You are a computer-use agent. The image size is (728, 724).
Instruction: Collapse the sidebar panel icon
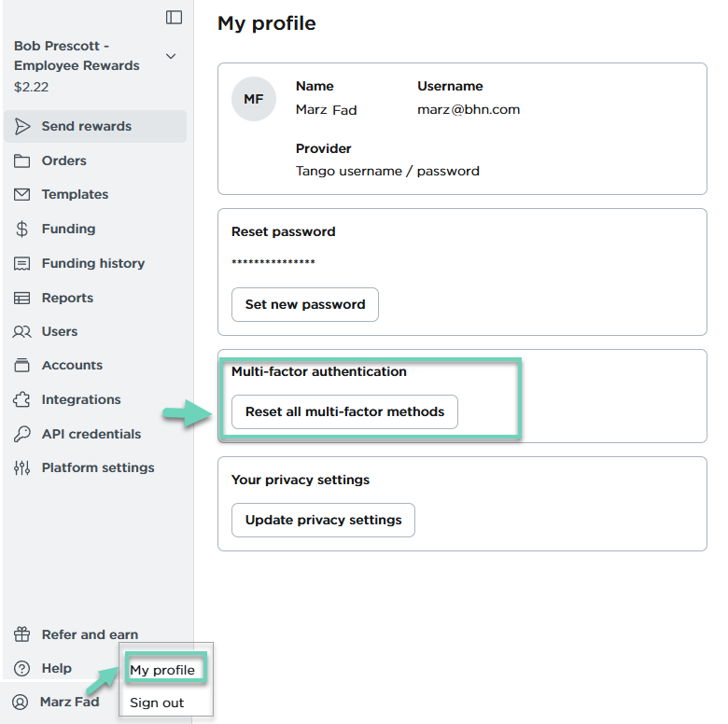pyautogui.click(x=175, y=17)
